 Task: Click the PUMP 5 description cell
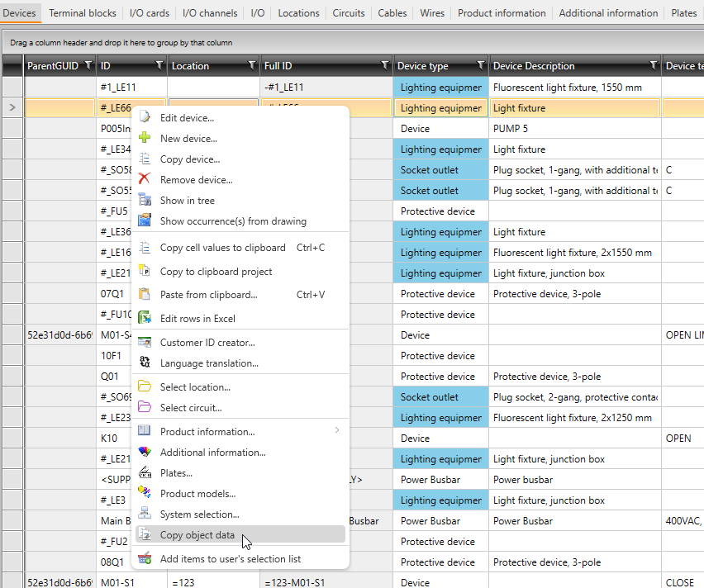574,129
